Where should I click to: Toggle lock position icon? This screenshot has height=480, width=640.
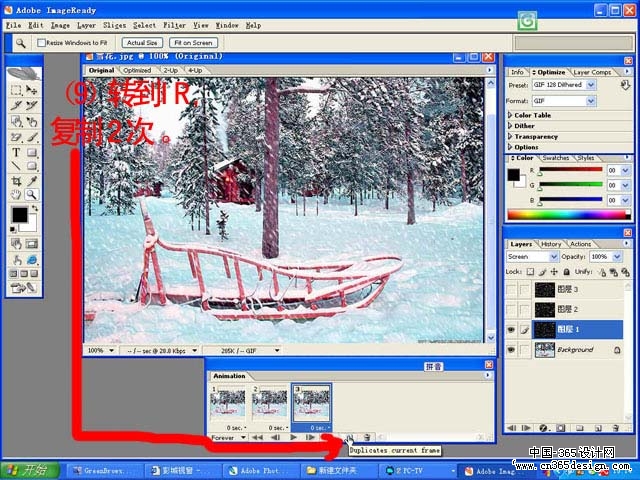click(x=554, y=272)
